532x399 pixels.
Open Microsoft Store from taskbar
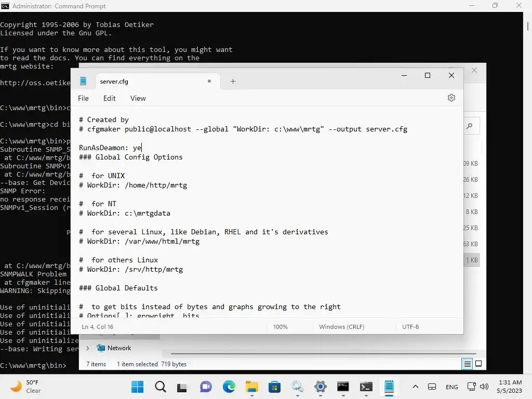click(274, 387)
